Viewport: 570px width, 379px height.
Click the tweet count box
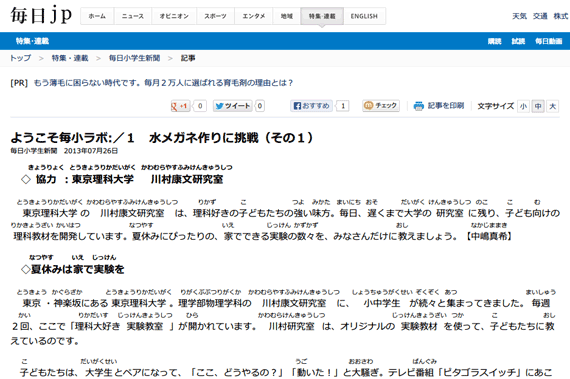point(260,106)
